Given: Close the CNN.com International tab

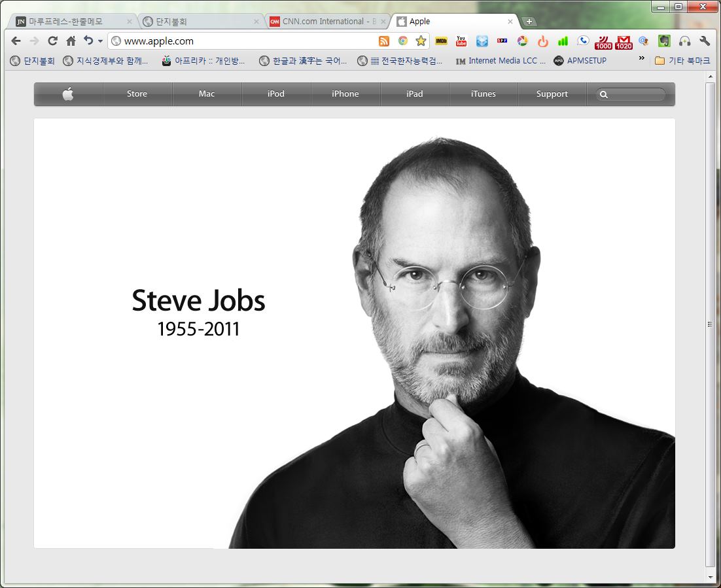Looking at the screenshot, I should (383, 22).
